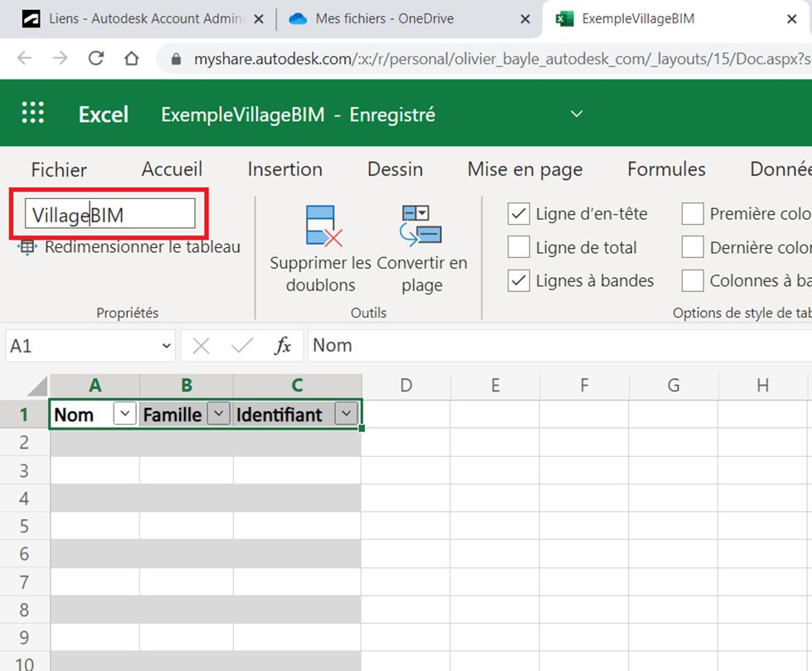
Task: Click the Autodesk tab favicon
Action: tap(31, 19)
